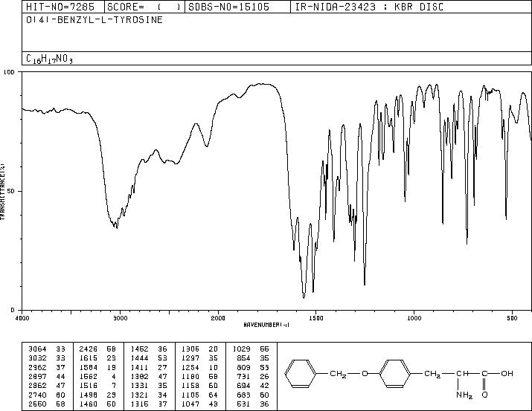
Task: Select peak table entry 531
Action: (243, 404)
